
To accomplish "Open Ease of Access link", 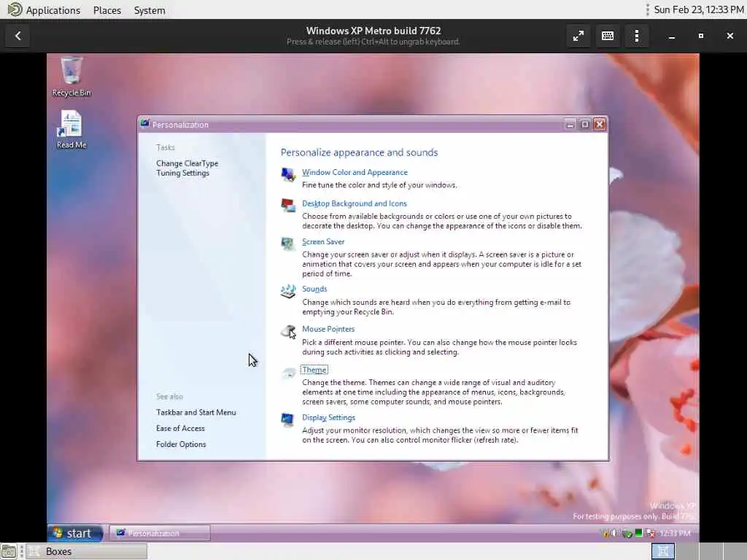I will tap(180, 429).
